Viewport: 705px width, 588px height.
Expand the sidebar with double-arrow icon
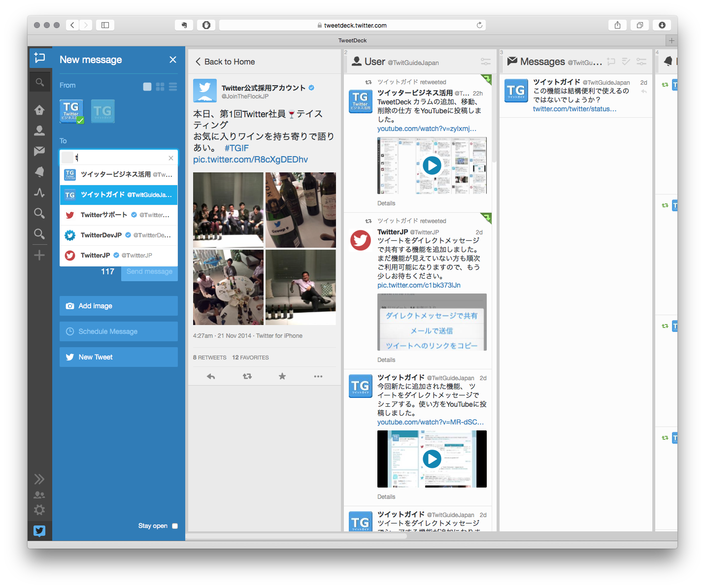tap(39, 479)
